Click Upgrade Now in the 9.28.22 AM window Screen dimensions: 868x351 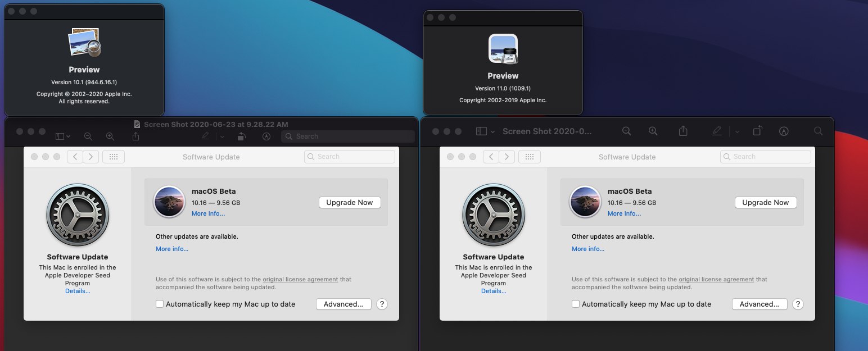tap(350, 202)
